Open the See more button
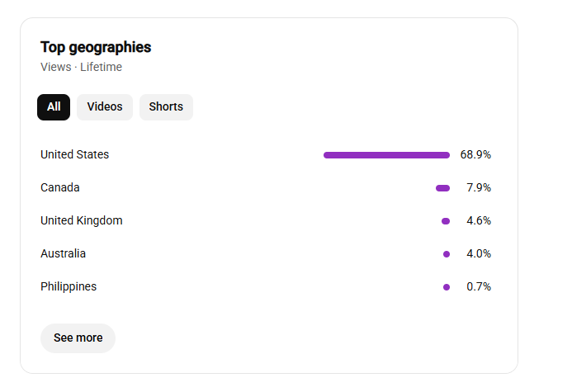This screenshot has height=392, width=572. pos(78,338)
